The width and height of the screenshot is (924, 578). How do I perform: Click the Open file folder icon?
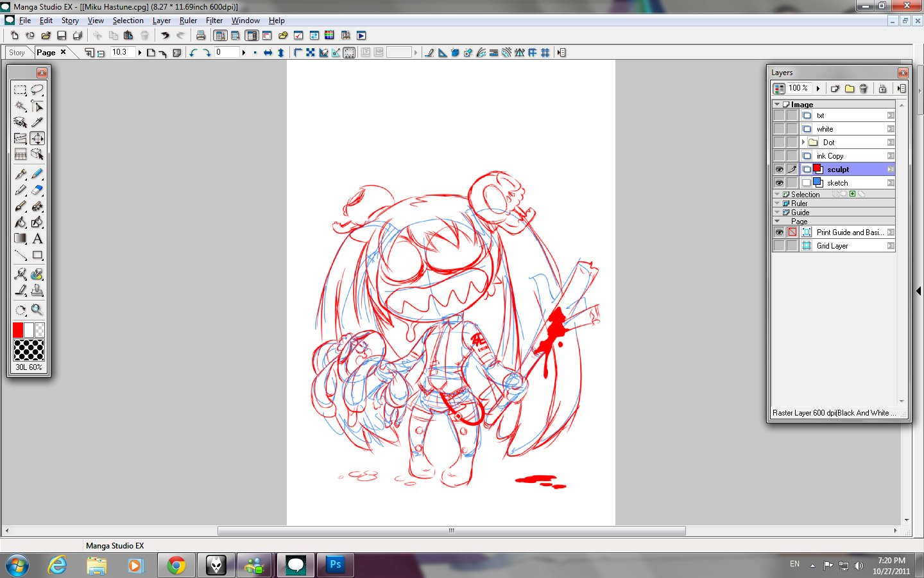46,35
